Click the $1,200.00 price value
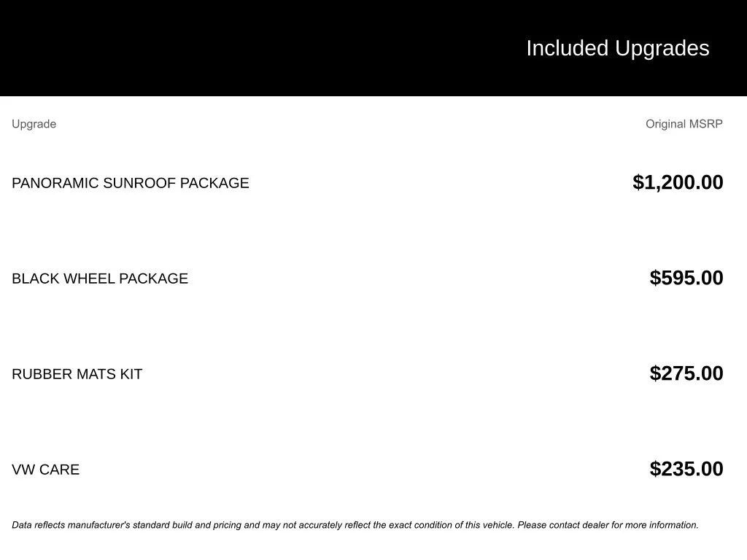The image size is (747, 560). (678, 182)
